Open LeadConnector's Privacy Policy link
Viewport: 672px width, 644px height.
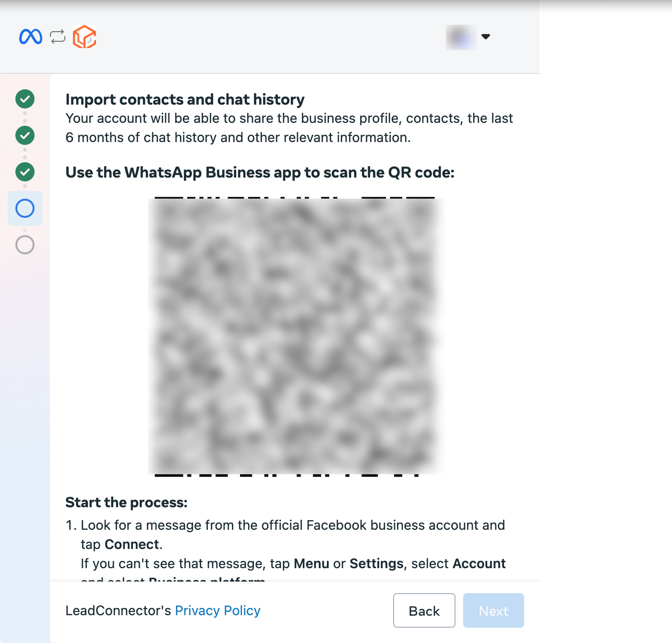pos(217,610)
